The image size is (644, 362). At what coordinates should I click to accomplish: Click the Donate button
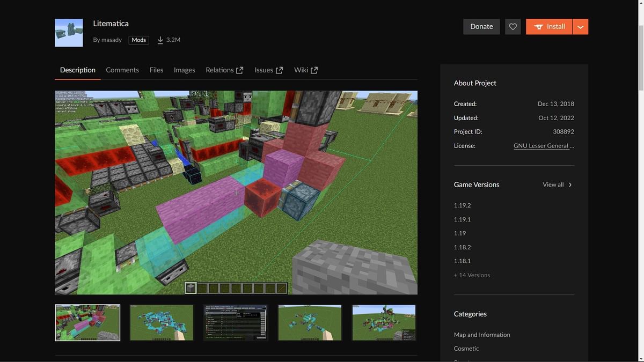click(481, 26)
